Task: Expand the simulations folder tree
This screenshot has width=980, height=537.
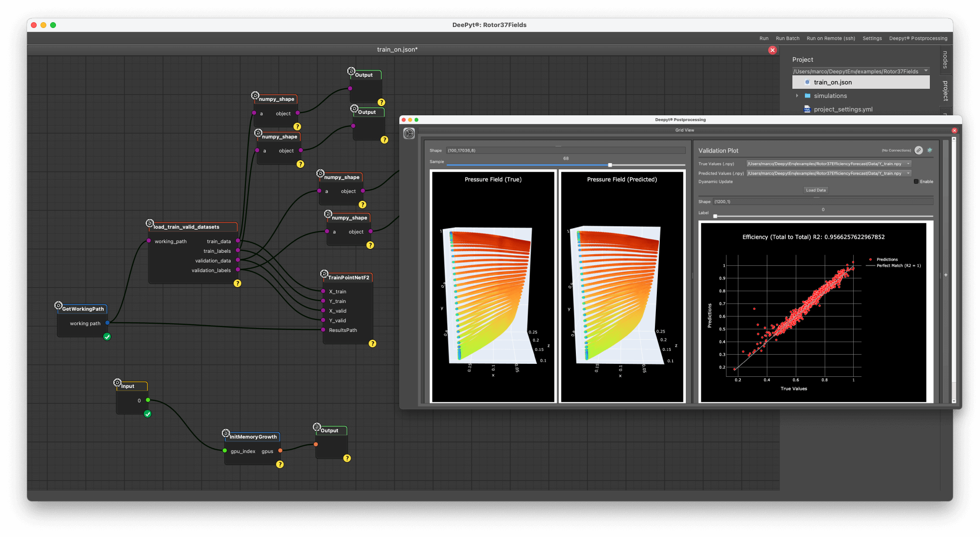Action: [x=797, y=96]
